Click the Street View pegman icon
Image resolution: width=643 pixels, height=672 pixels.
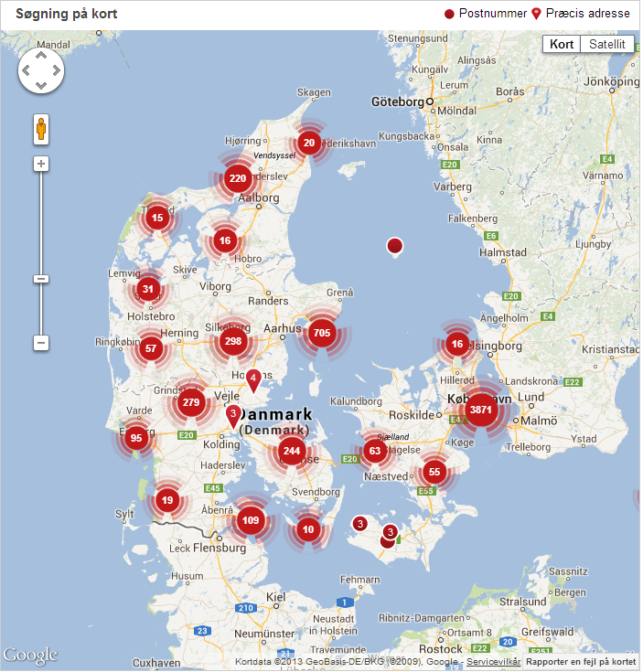click(41, 129)
